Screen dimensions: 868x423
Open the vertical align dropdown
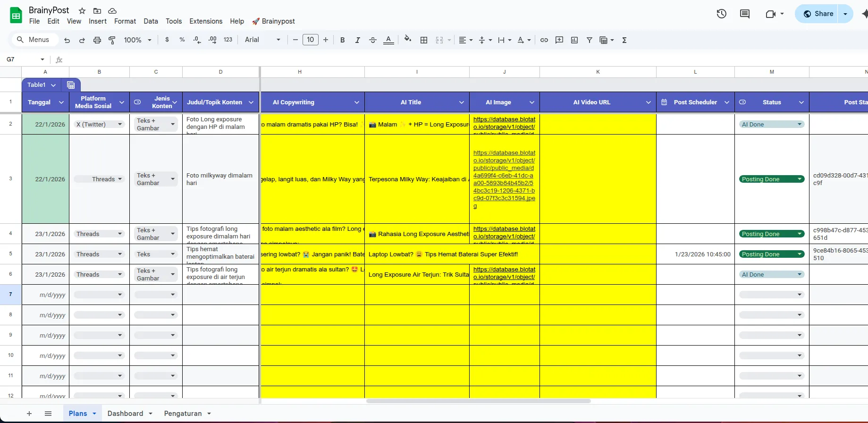[485, 40]
